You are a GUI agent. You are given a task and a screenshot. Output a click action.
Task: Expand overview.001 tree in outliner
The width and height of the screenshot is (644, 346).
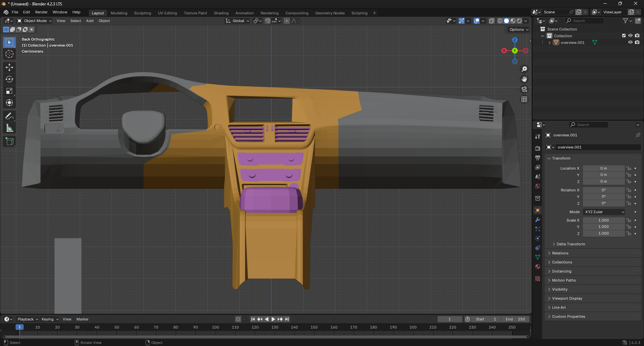549,43
